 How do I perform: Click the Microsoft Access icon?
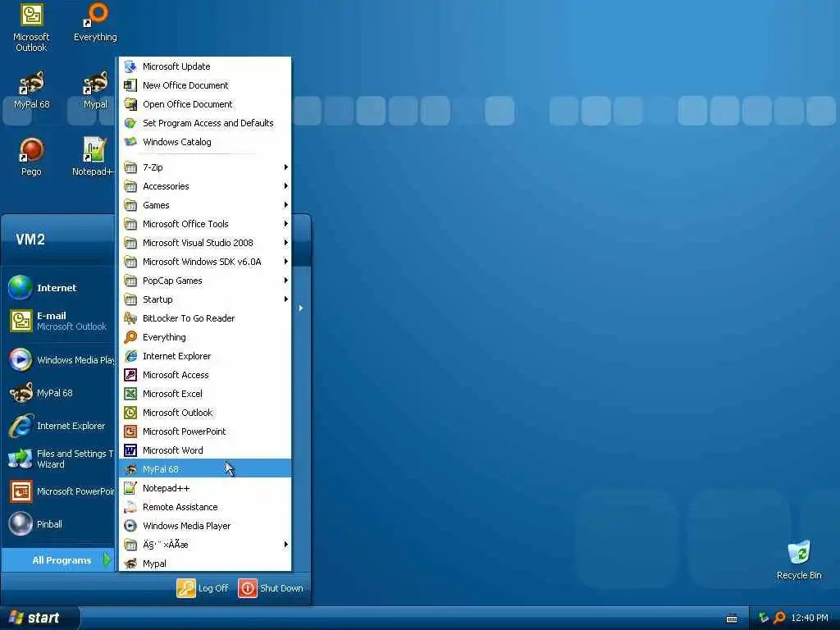[x=130, y=375]
